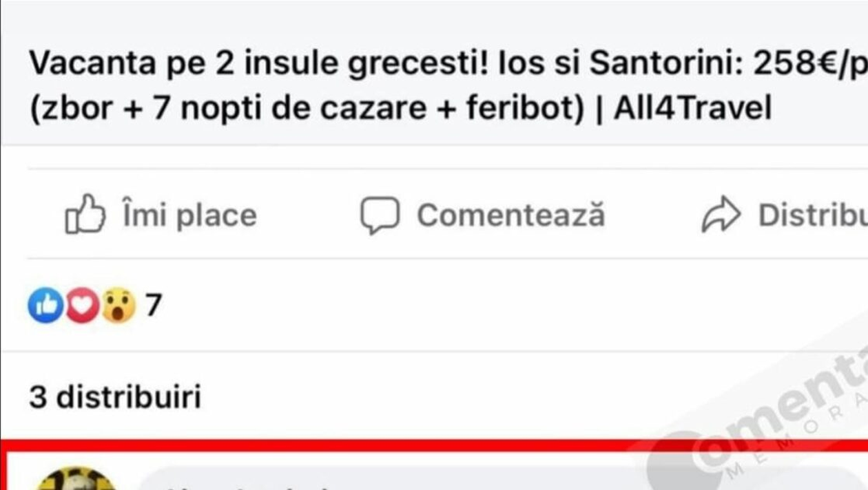Click the link preview card background
Screen dimensions: 868x490
tap(434, 72)
